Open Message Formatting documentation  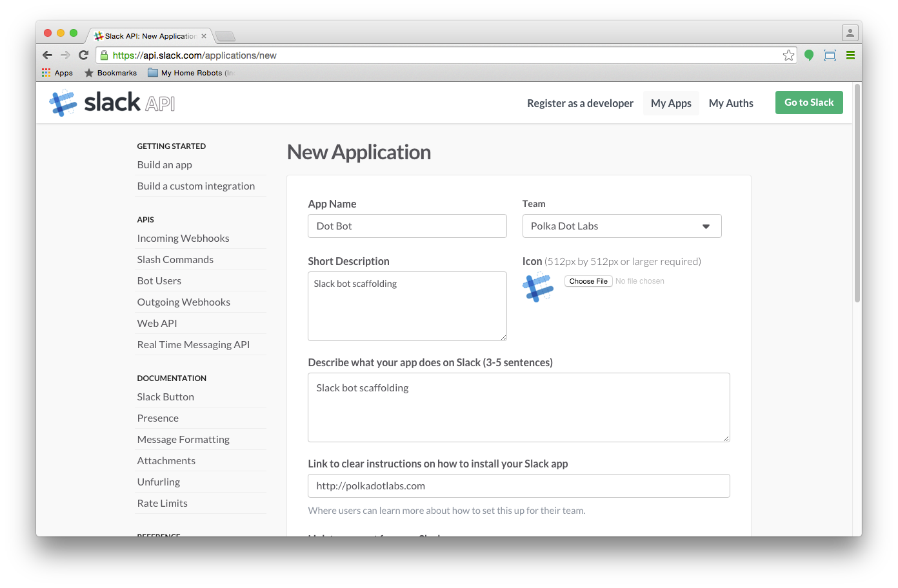[183, 440]
